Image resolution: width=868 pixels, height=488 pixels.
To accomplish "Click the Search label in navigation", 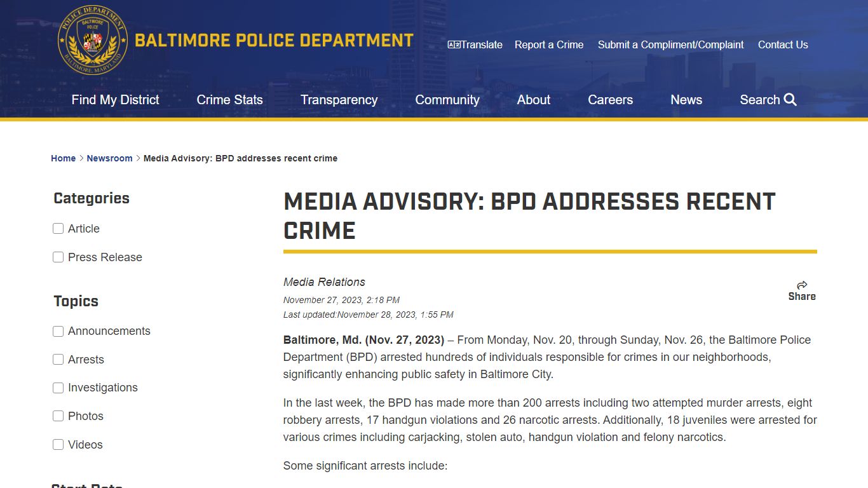I will click(760, 100).
